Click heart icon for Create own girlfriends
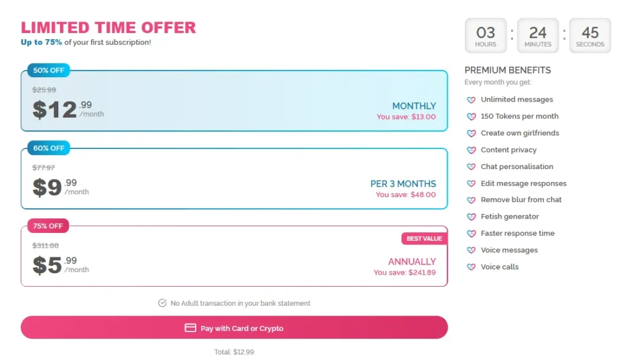Image resolution: width=628 pixels, height=364 pixels. tap(471, 133)
